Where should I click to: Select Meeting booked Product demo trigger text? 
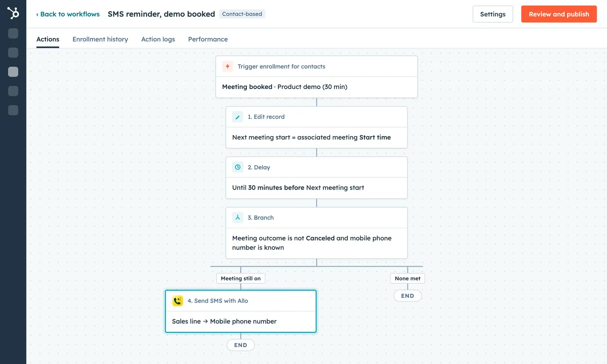point(285,87)
